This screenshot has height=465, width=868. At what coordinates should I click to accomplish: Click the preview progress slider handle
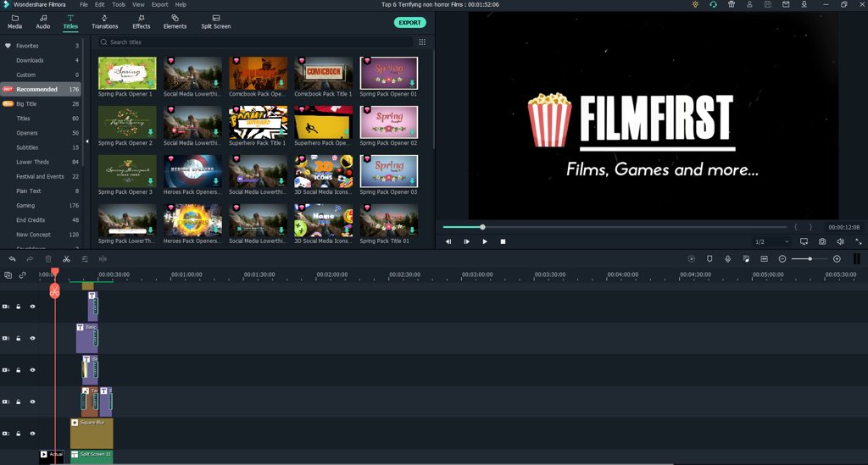click(x=482, y=227)
